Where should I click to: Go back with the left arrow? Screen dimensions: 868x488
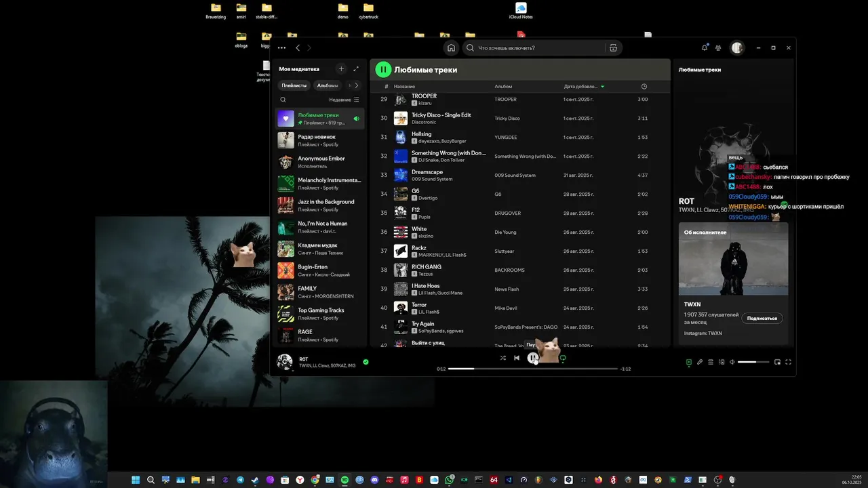(x=298, y=48)
